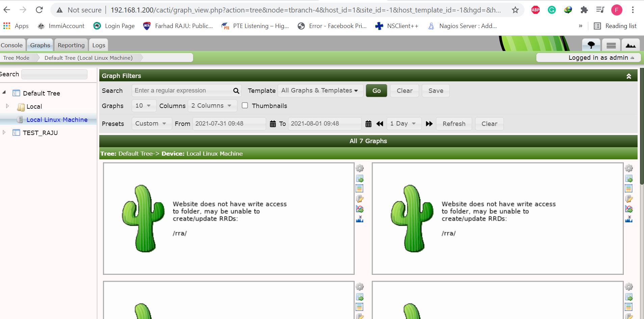
Task: Open Time Graph View for bottom-right graph
Action: coord(629,307)
